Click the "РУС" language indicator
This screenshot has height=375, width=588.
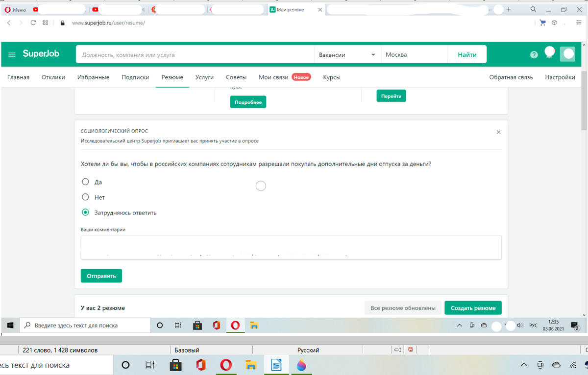pos(534,326)
